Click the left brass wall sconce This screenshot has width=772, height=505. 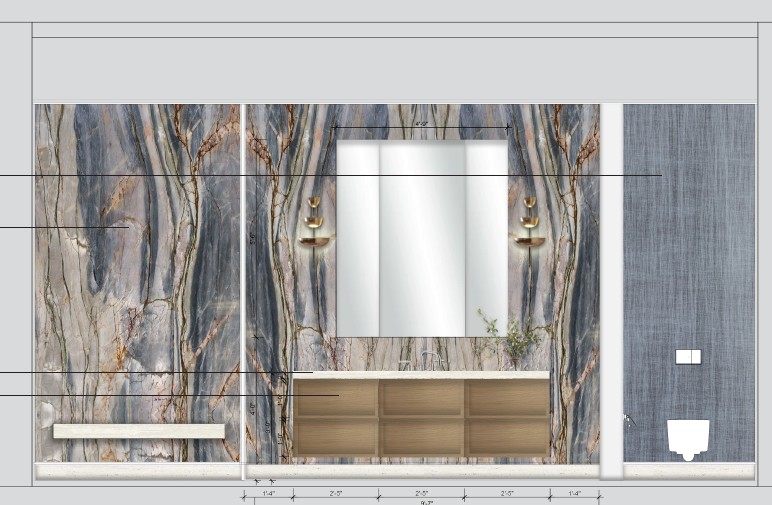coord(315,224)
